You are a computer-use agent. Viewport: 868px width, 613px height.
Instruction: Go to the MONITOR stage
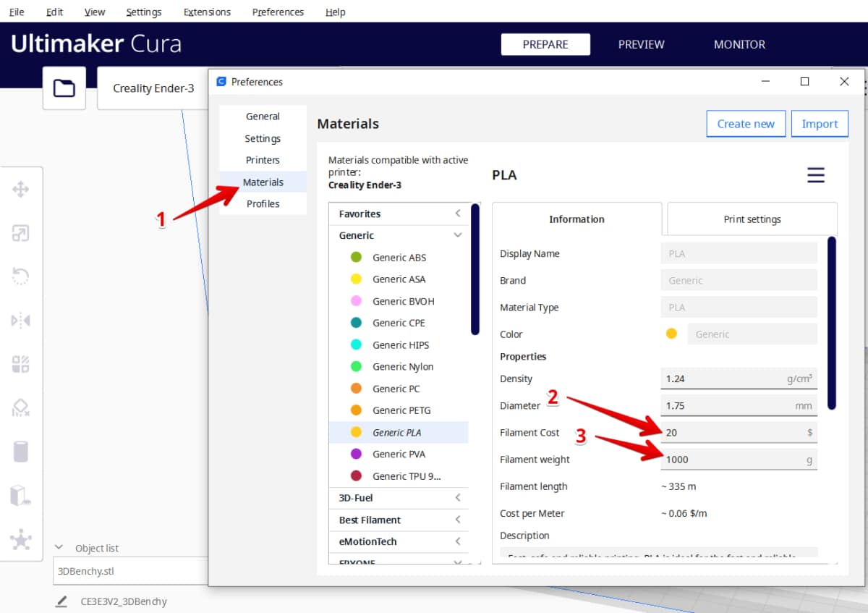(x=739, y=44)
